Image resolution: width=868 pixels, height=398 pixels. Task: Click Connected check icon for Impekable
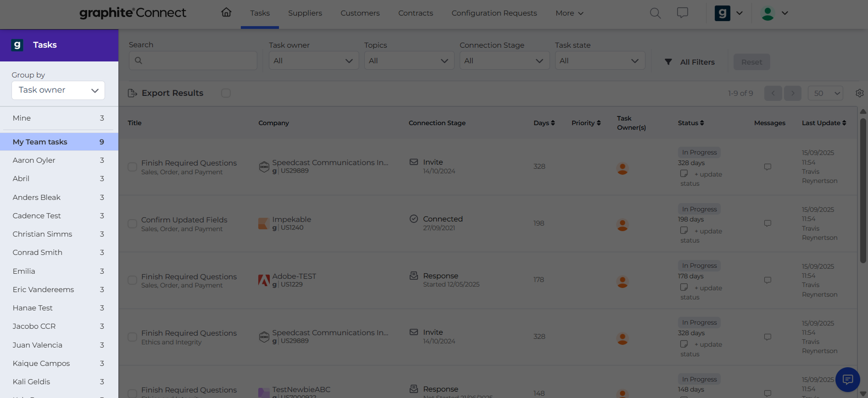tap(414, 219)
